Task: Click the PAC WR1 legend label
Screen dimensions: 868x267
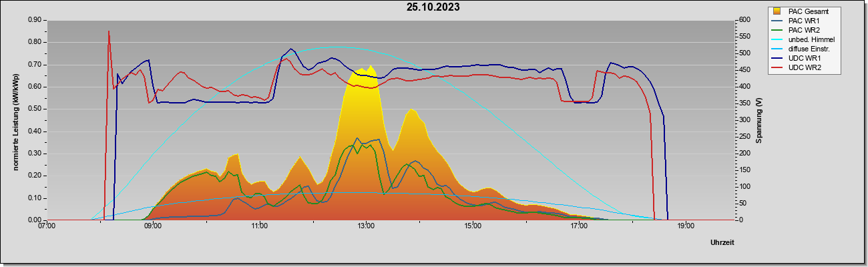Action: [804, 21]
